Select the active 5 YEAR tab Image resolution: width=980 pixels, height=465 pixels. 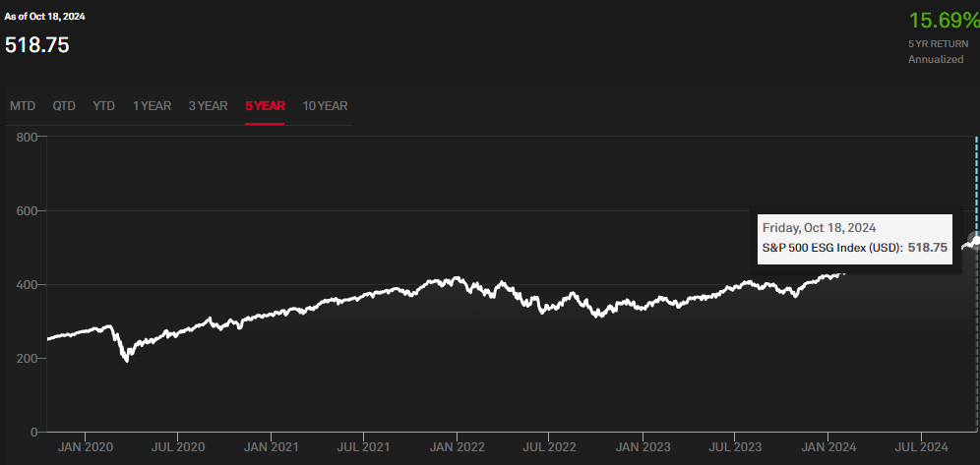265,106
